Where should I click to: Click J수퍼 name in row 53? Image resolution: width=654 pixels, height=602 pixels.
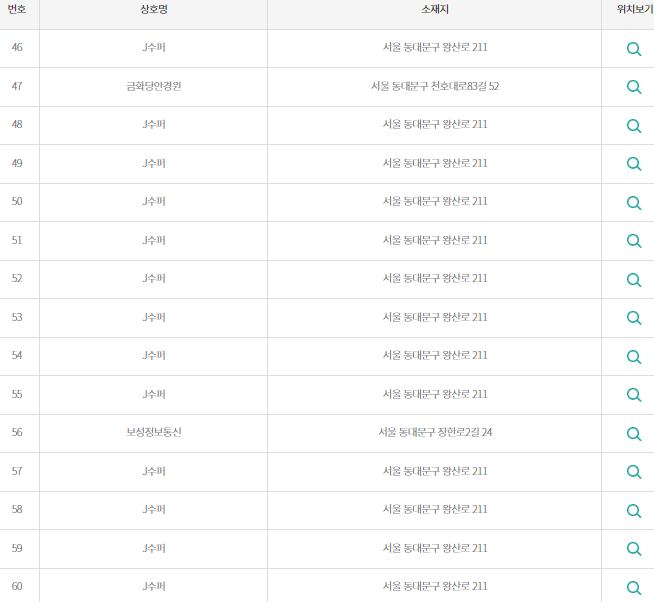(154, 317)
